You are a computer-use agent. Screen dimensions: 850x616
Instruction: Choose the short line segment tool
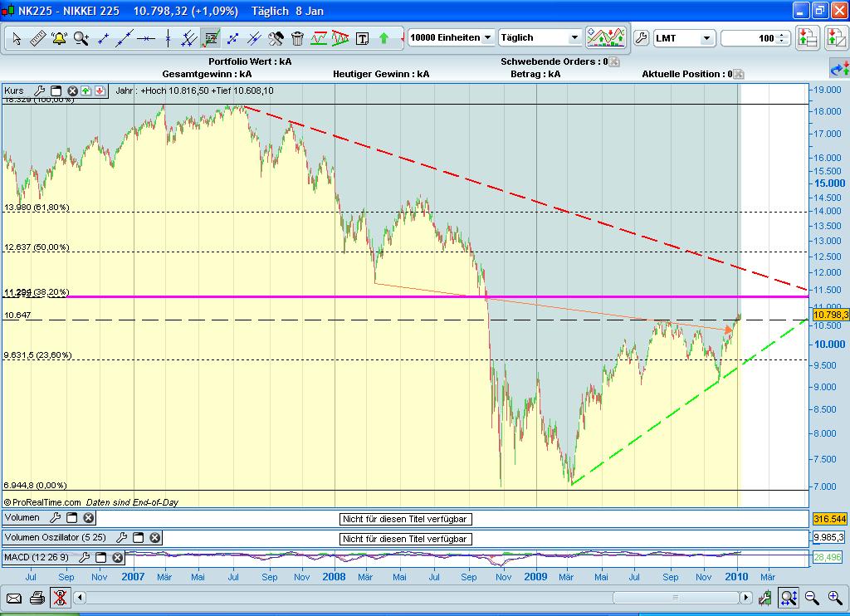[102, 38]
